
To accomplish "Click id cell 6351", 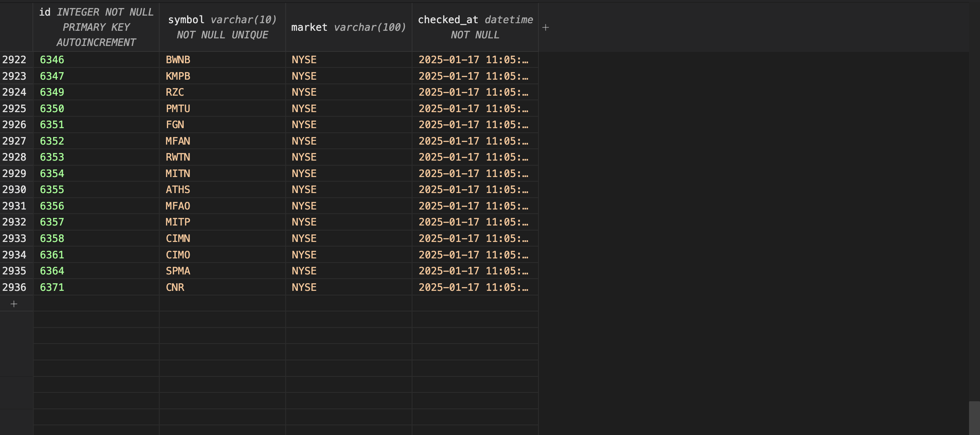I will (x=96, y=125).
